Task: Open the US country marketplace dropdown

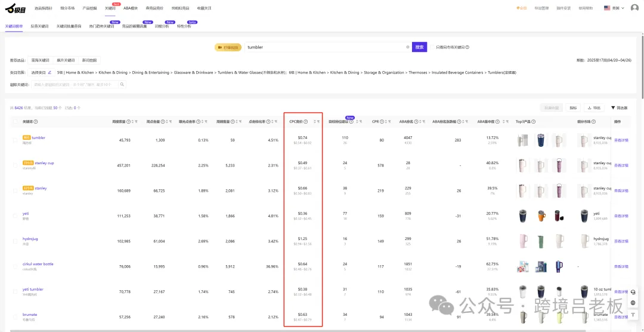Action: coord(614,8)
